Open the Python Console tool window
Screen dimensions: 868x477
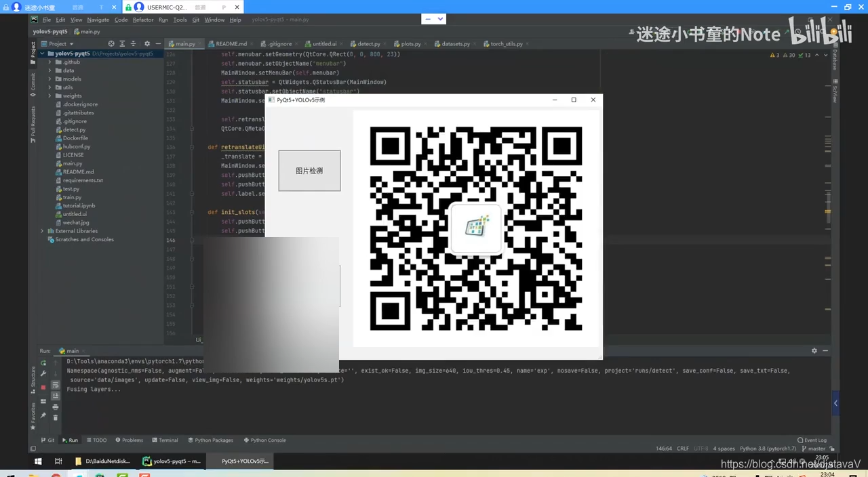tap(265, 440)
